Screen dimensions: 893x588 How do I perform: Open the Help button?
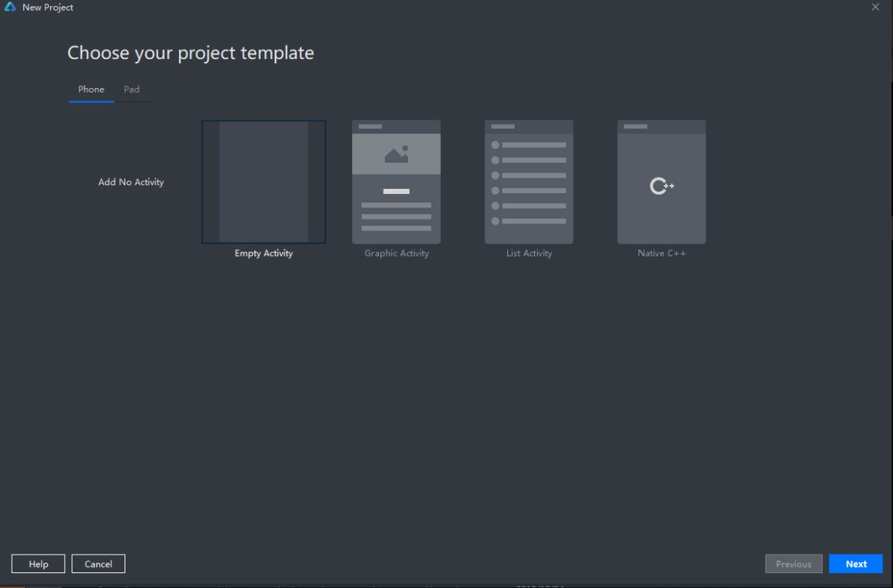tap(38, 563)
